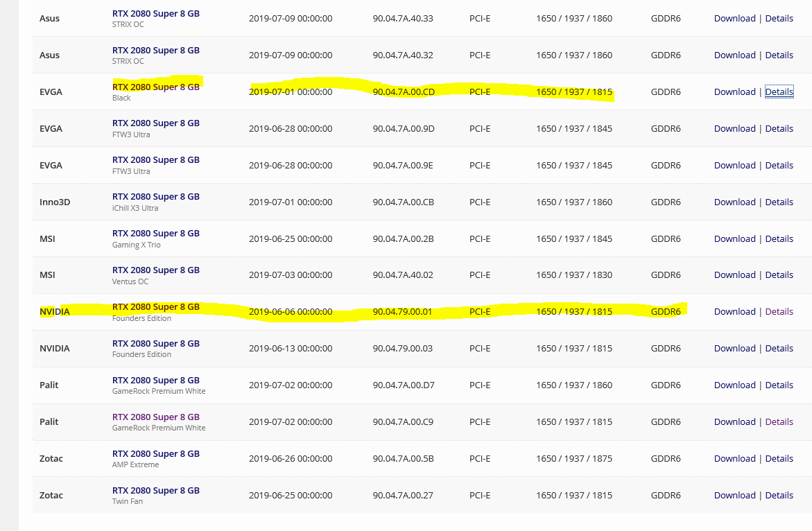
Task: Select clocks 1650 / 1937 / 1830
Action: [x=573, y=275]
